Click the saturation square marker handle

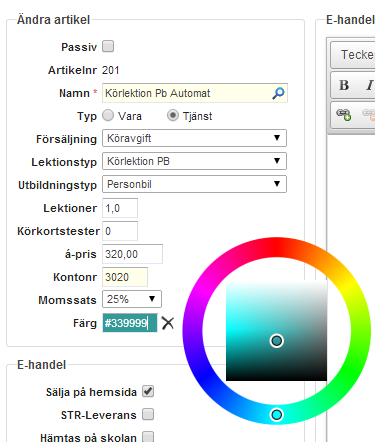point(277,341)
